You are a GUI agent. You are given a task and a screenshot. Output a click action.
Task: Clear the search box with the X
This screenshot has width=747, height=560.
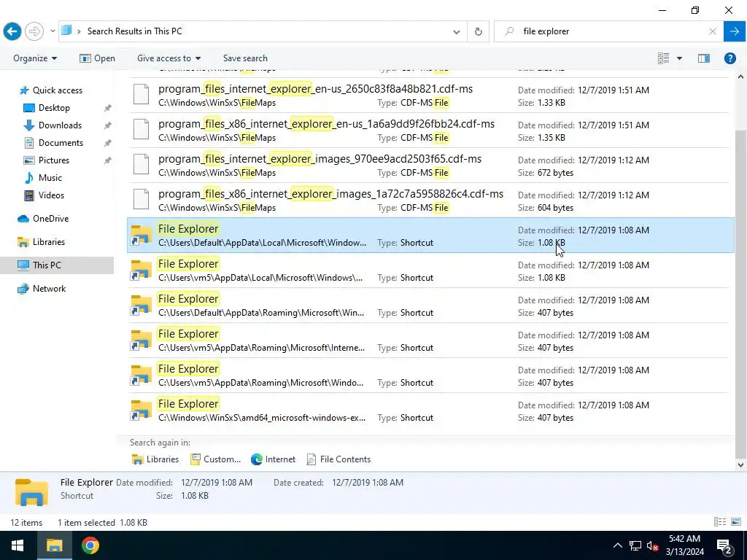pyautogui.click(x=713, y=31)
